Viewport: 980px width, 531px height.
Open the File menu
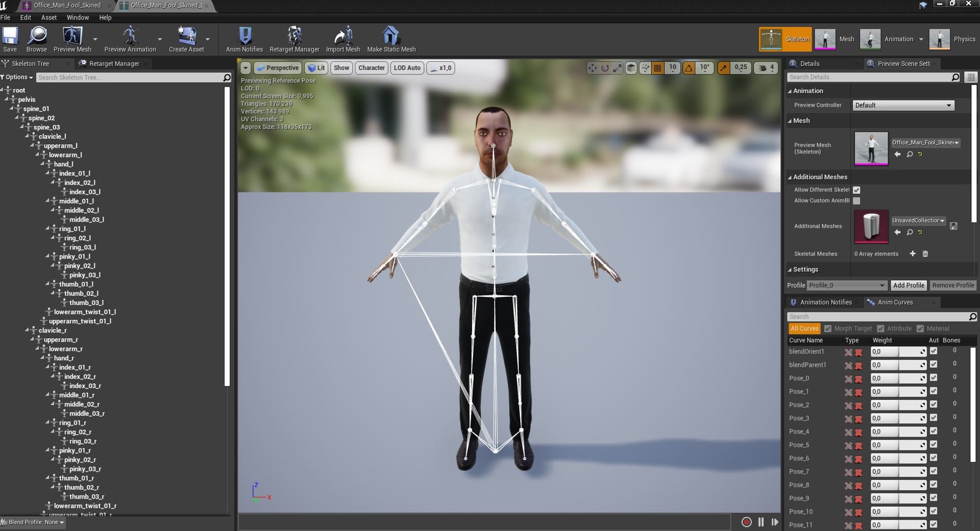[x=6, y=17]
